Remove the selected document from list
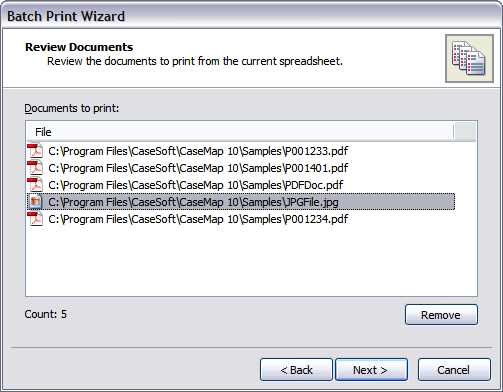The width and height of the screenshot is (503, 392). (x=441, y=314)
